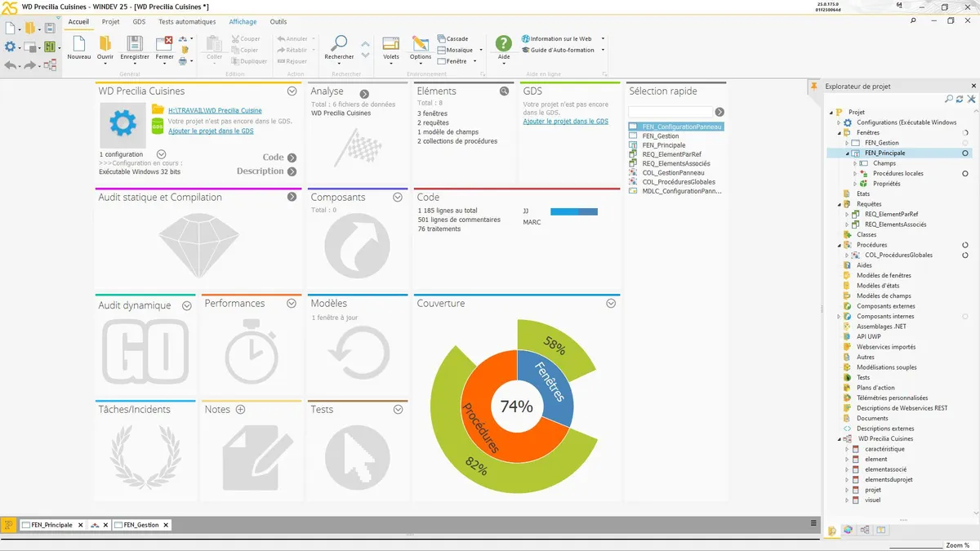Click the circle indicator on the Fenêtres row

click(x=965, y=132)
